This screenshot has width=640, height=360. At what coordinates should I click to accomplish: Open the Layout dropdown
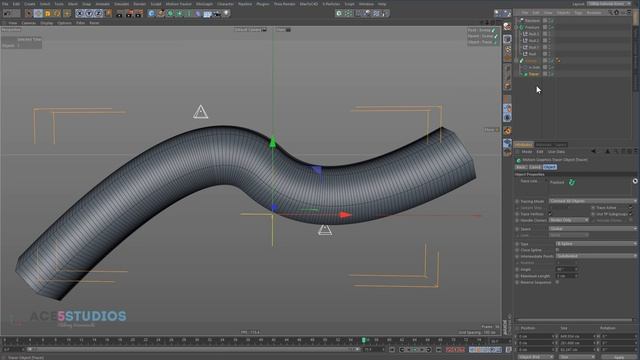pyautogui.click(x=610, y=4)
